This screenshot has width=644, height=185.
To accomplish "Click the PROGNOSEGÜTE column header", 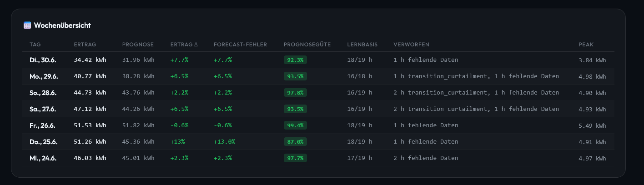I will [307, 45].
